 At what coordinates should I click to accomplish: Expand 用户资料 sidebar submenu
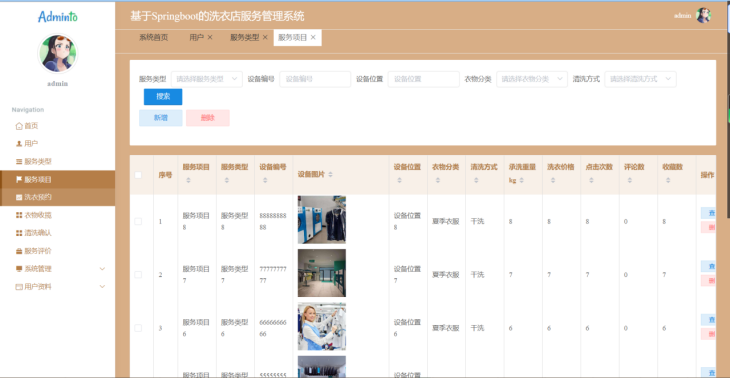pyautogui.click(x=57, y=287)
